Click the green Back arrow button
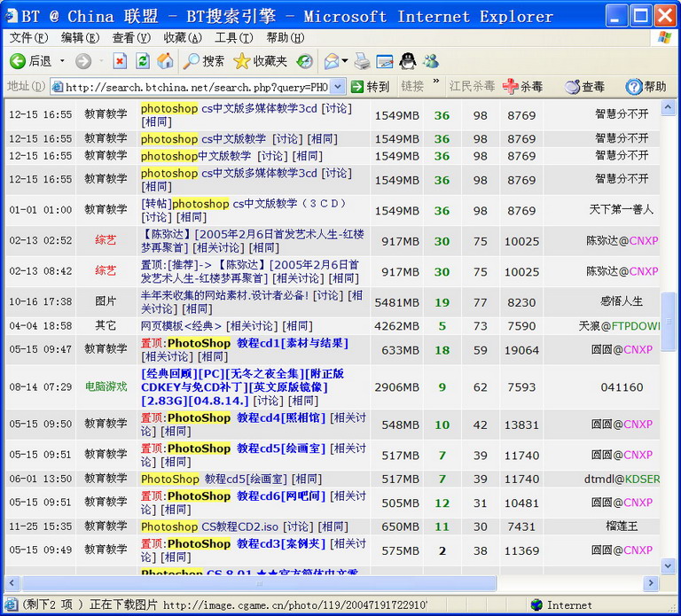The width and height of the screenshot is (681, 616). 18,61
